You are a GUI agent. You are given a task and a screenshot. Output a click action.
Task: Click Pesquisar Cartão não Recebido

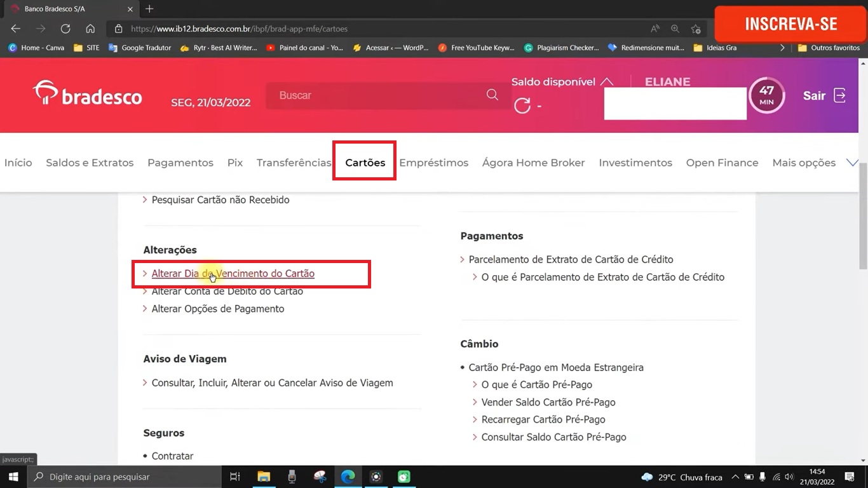click(x=220, y=200)
